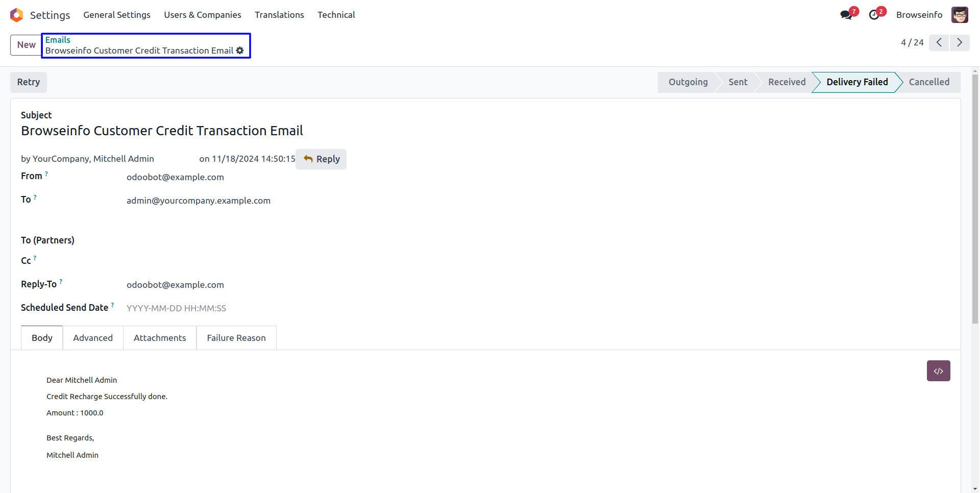Show the help tooltip for Reply-To

click(x=61, y=282)
